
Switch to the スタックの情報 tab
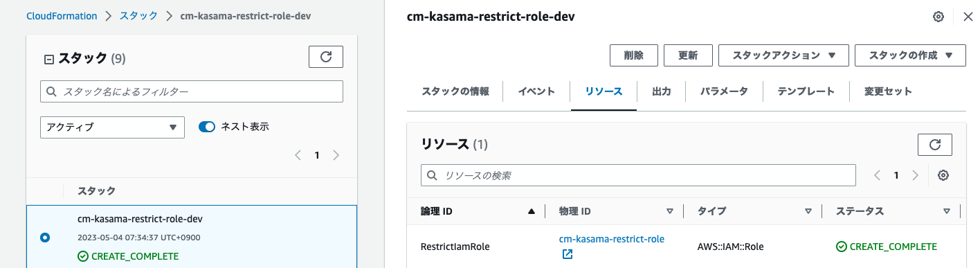click(455, 91)
